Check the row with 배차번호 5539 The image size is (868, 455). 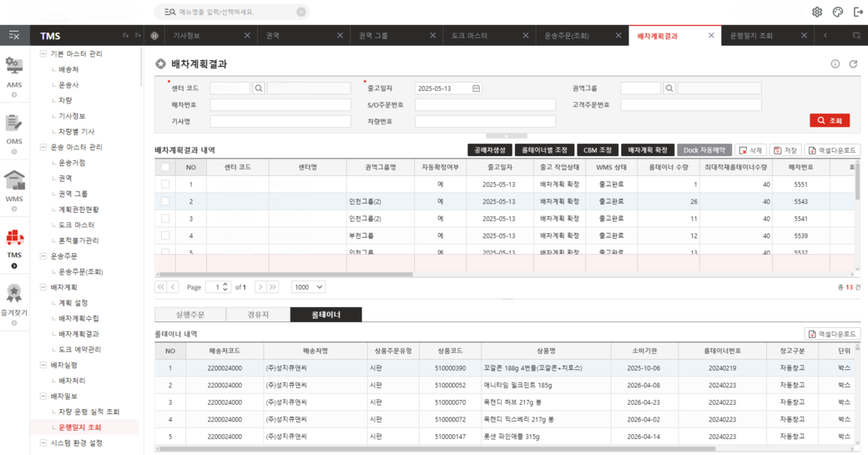(x=165, y=235)
